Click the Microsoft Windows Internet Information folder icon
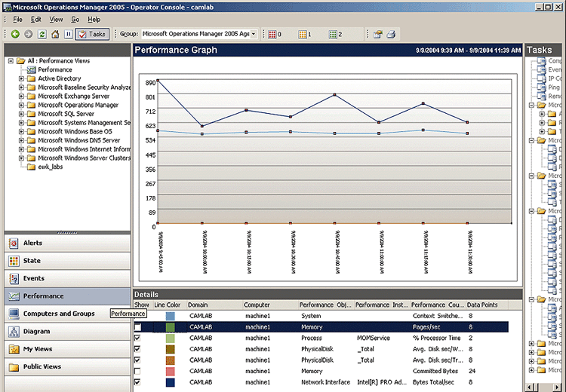This screenshot has height=392, width=566. (x=32, y=149)
